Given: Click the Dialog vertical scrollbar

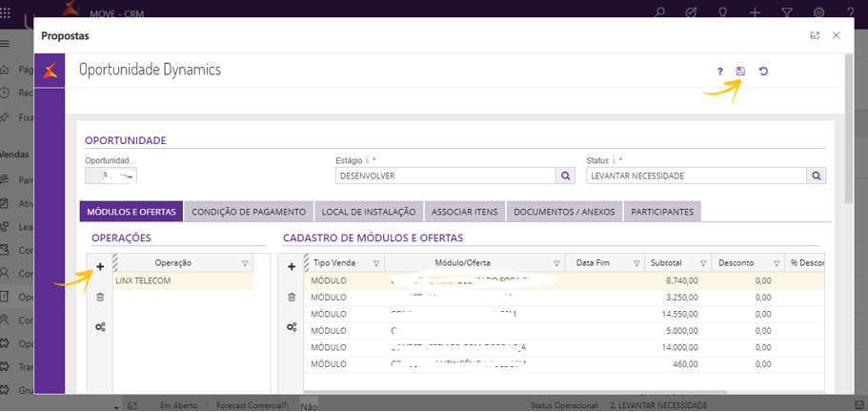Looking at the screenshot, I should [x=849, y=128].
